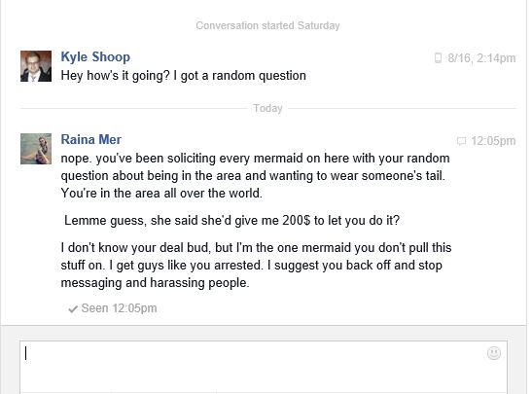Open Raina Mer's profile picture
This screenshot has height=394, width=532.
pos(36,149)
